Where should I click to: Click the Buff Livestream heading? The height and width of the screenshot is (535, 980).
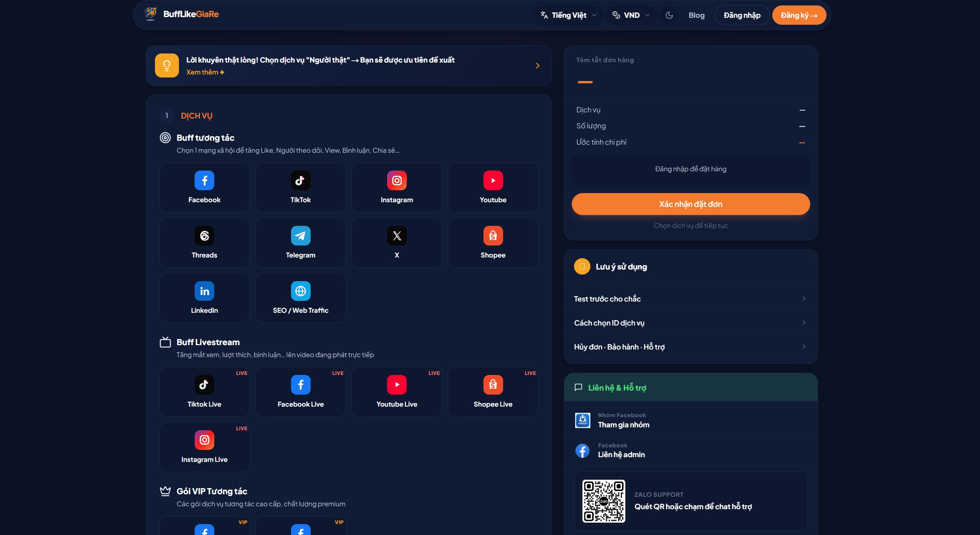pos(208,342)
